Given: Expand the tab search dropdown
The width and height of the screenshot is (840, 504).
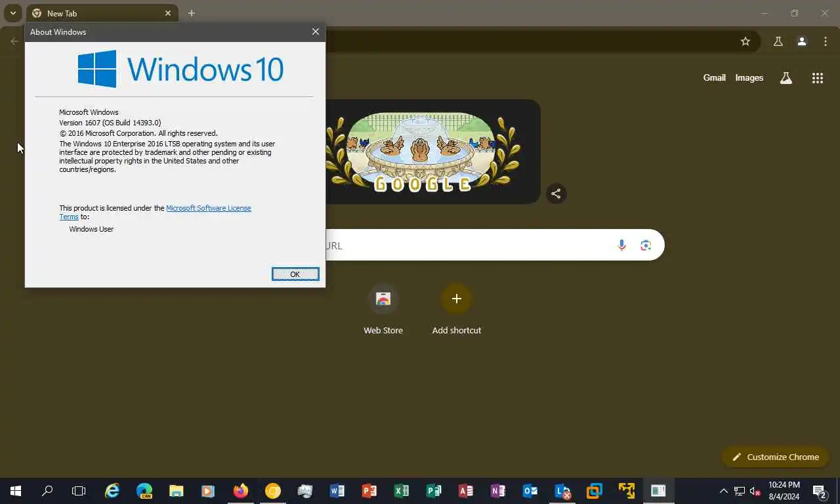Looking at the screenshot, I should [x=12, y=13].
